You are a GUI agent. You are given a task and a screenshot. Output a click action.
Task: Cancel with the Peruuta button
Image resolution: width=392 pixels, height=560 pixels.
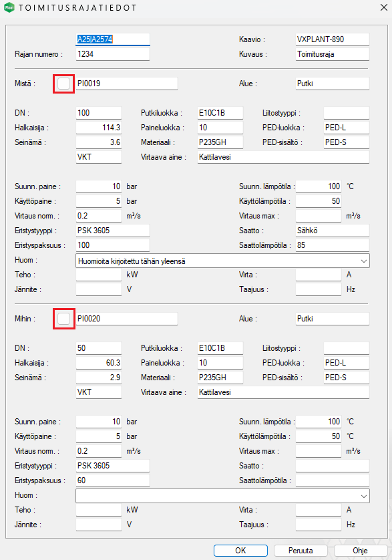pyautogui.click(x=301, y=551)
